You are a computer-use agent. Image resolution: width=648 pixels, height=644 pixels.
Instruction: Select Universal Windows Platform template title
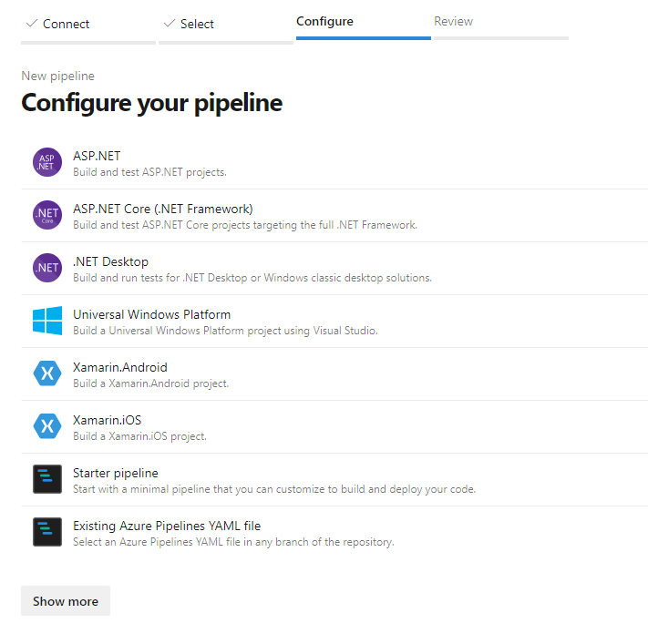click(151, 314)
